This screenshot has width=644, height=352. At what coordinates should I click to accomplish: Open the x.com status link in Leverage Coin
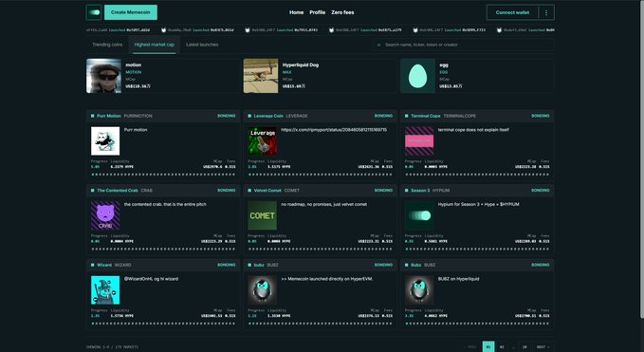tap(334, 130)
